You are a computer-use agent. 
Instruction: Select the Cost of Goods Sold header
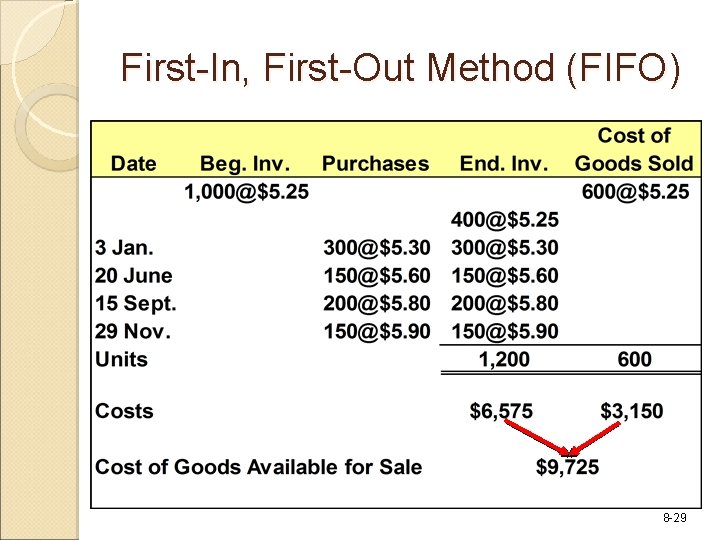[x=634, y=150]
